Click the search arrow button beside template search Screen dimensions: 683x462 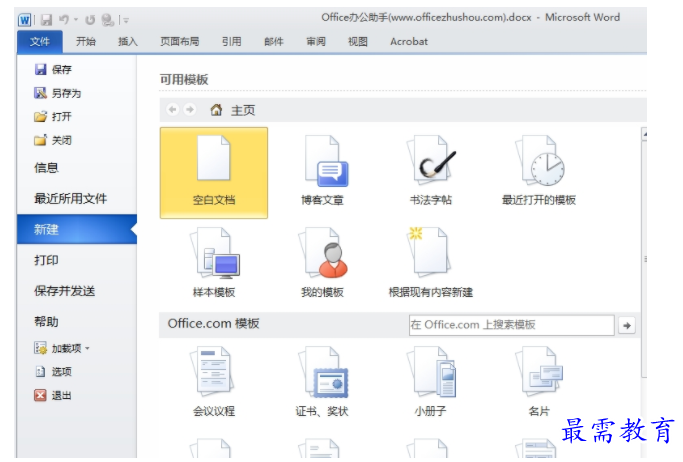[x=627, y=325]
